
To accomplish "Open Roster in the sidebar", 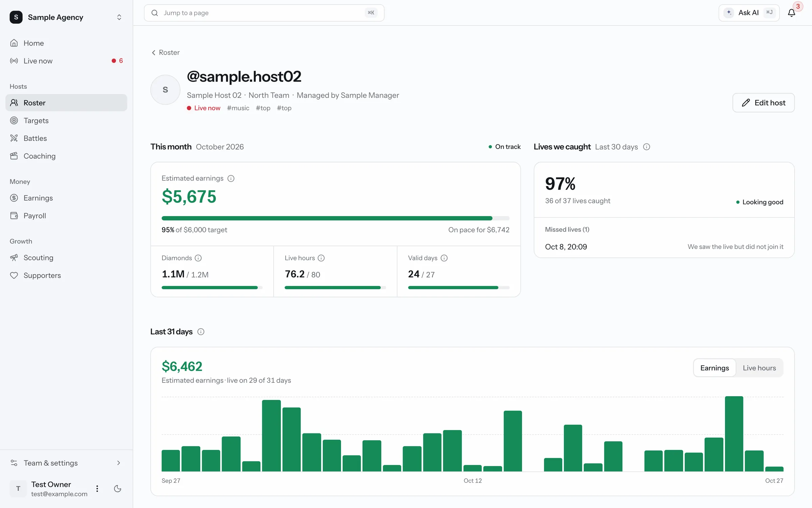I will pyautogui.click(x=66, y=103).
